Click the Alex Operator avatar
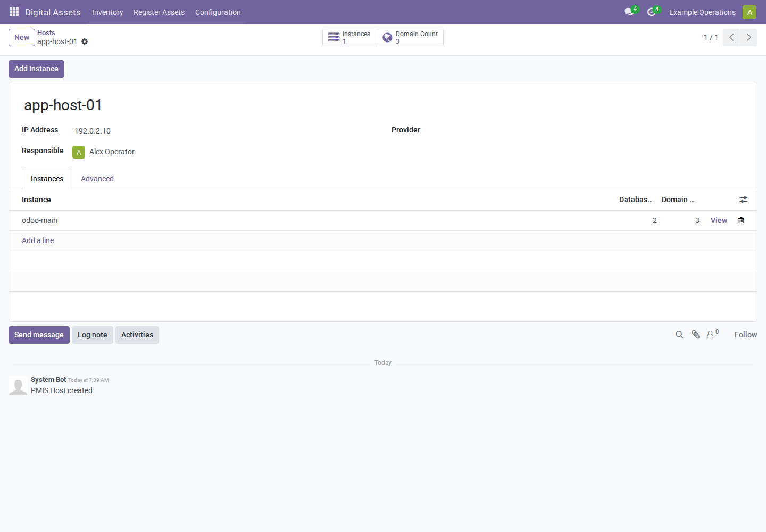Image resolution: width=766 pixels, height=532 pixels. coord(79,152)
